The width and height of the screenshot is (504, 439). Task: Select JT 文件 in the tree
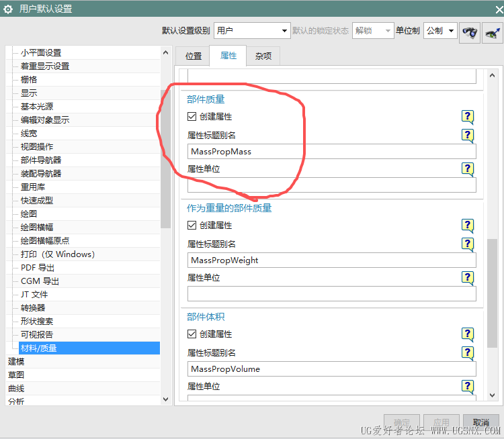(34, 295)
